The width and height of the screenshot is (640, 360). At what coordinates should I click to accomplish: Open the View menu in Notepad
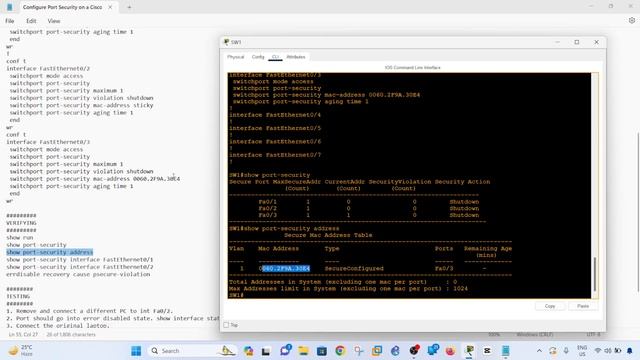[53, 21]
